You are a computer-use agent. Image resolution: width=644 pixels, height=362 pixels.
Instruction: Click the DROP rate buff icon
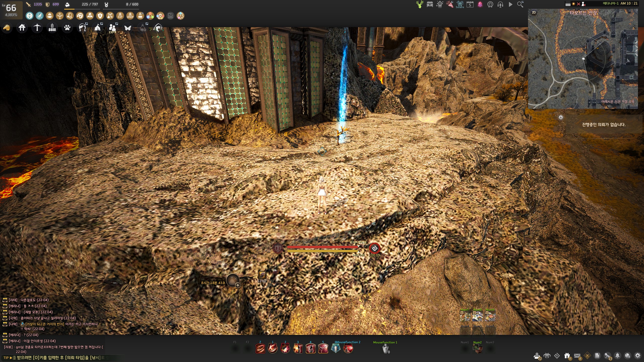tap(130, 16)
